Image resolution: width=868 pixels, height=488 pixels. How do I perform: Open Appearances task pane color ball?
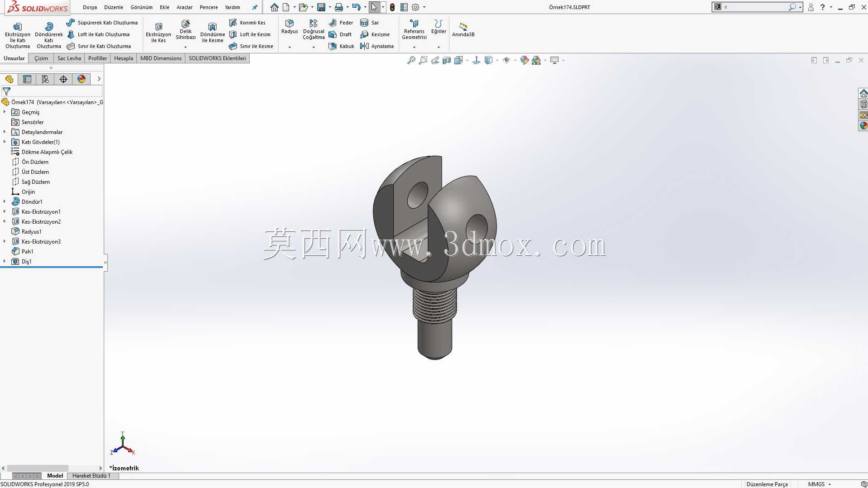click(863, 126)
